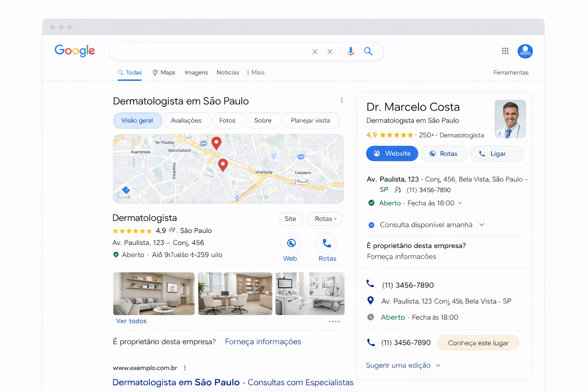Click the doctor's profile photo
The width and height of the screenshot is (588, 392).
(x=510, y=119)
